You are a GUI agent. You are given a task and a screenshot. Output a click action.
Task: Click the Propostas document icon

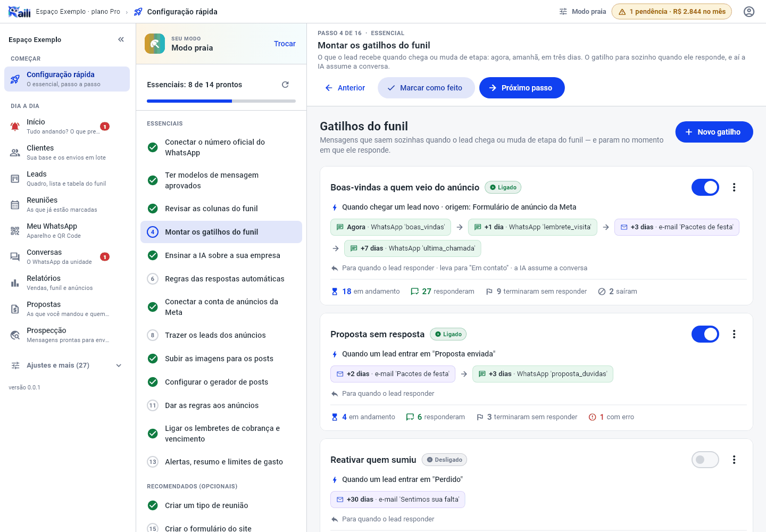click(15, 309)
